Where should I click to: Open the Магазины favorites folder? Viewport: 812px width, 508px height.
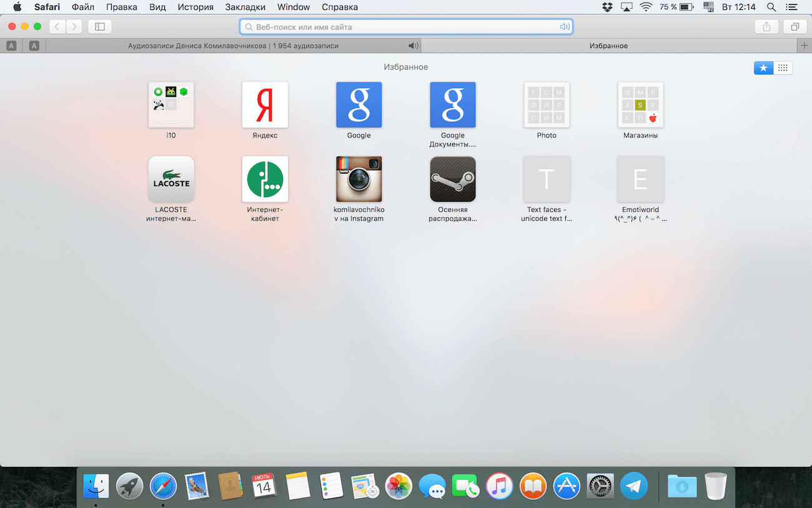pyautogui.click(x=640, y=105)
